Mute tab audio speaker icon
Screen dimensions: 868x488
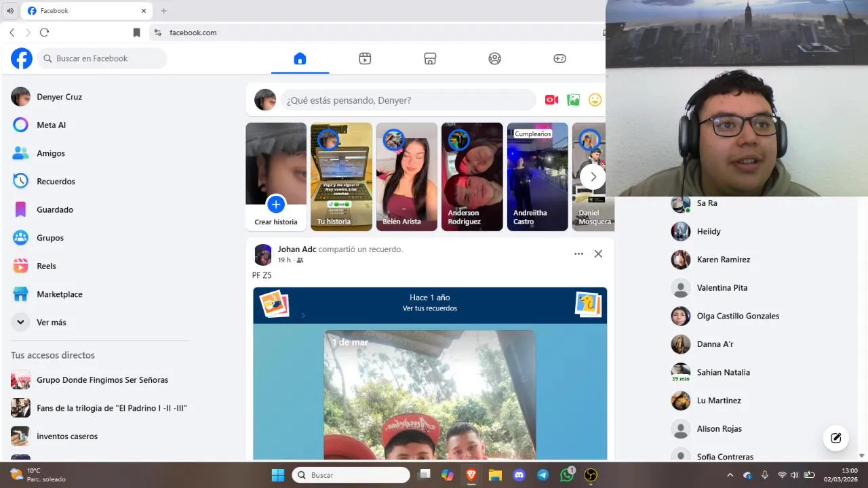(x=9, y=11)
